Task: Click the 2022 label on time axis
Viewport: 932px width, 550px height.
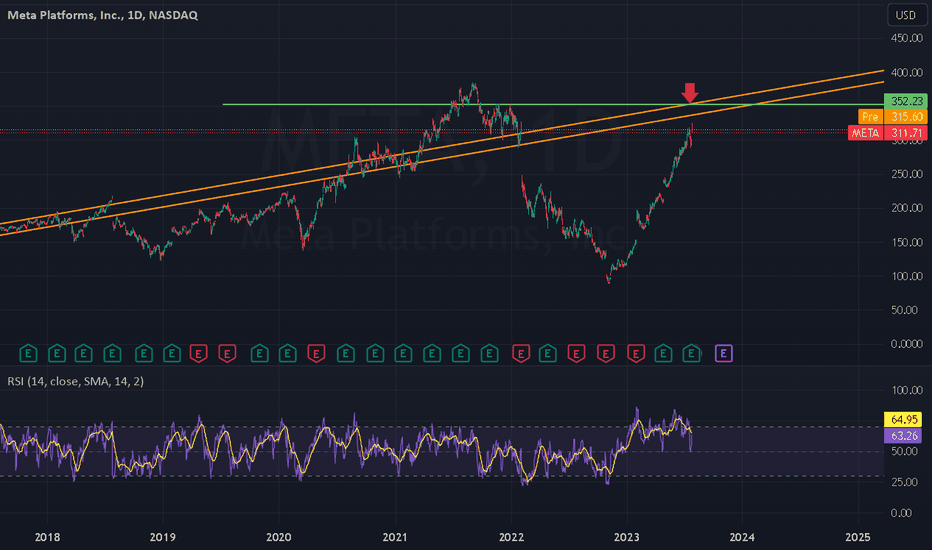Action: point(511,538)
